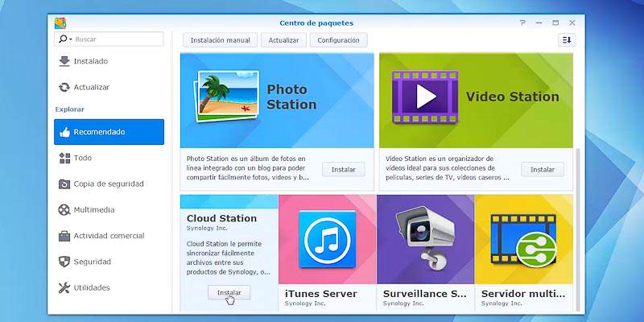644x322 pixels.
Task: Select the Actividad comercial category
Action: (109, 236)
